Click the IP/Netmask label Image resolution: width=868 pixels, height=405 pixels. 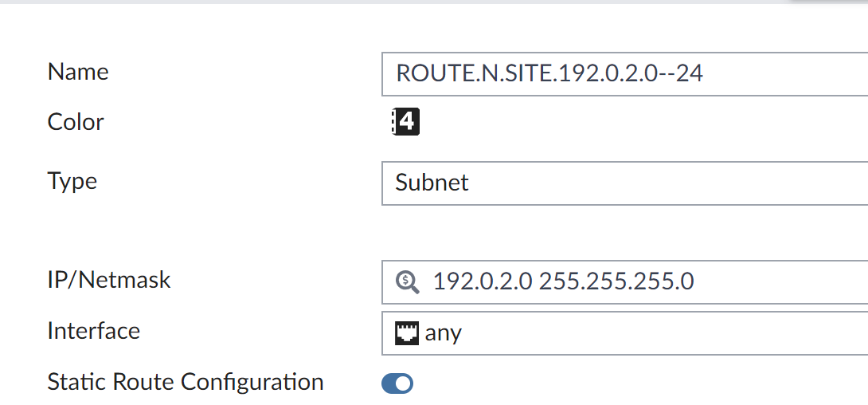click(x=109, y=280)
